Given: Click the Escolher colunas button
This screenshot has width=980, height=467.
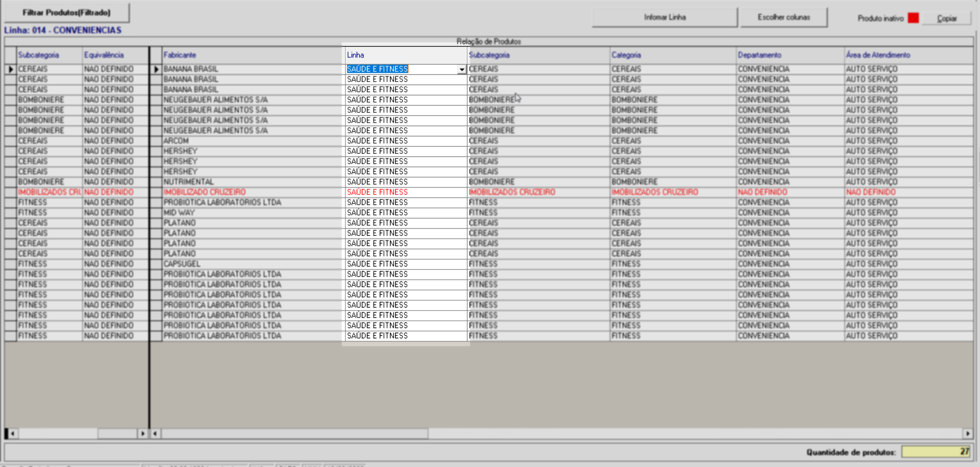Looking at the screenshot, I should click(x=784, y=17).
